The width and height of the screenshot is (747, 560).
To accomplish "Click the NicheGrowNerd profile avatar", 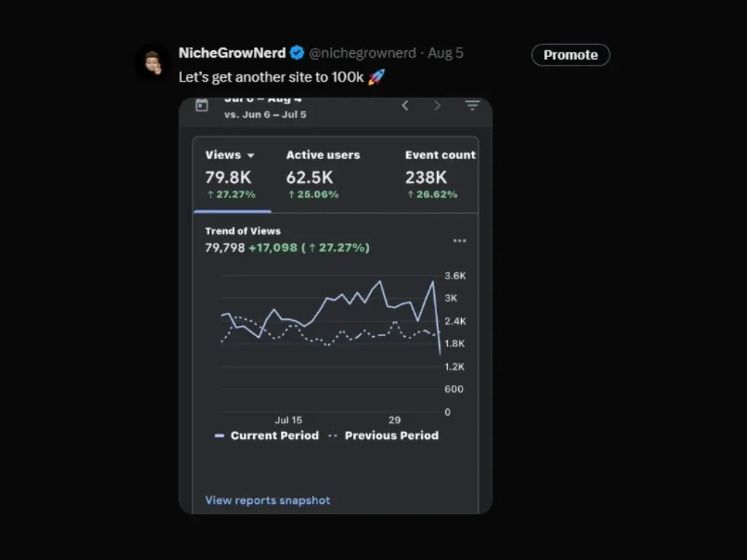I will pyautogui.click(x=152, y=63).
